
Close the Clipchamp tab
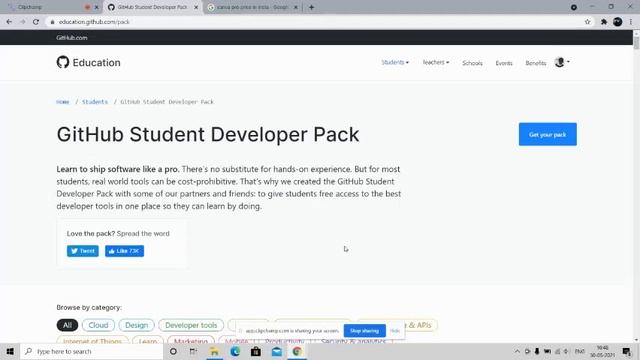(x=96, y=7)
